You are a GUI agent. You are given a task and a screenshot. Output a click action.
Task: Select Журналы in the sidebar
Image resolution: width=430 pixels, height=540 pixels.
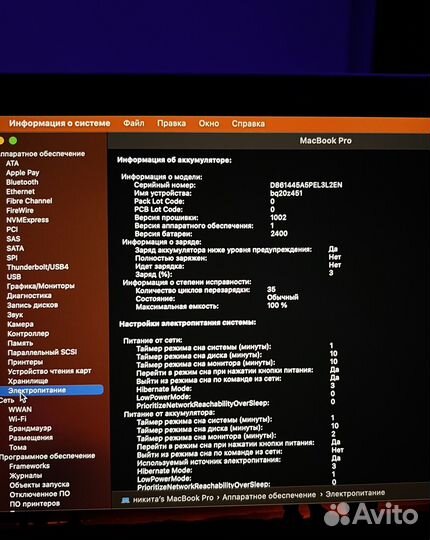coord(25,476)
